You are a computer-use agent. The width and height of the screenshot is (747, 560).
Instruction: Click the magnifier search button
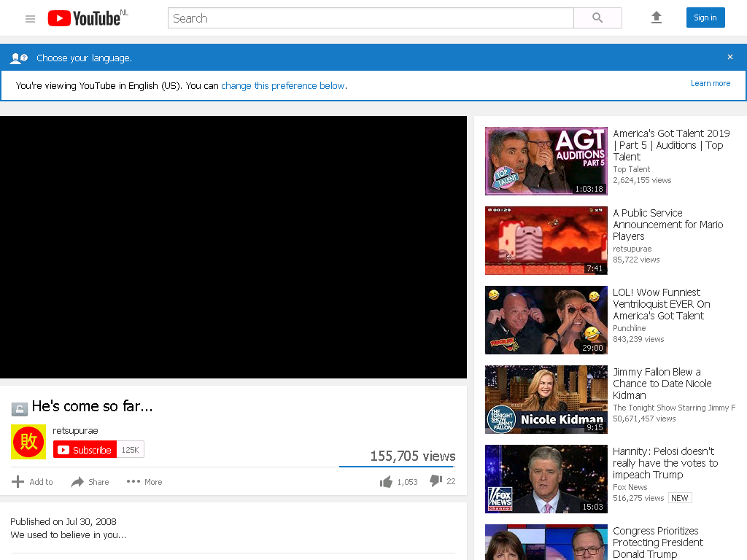pos(597,18)
